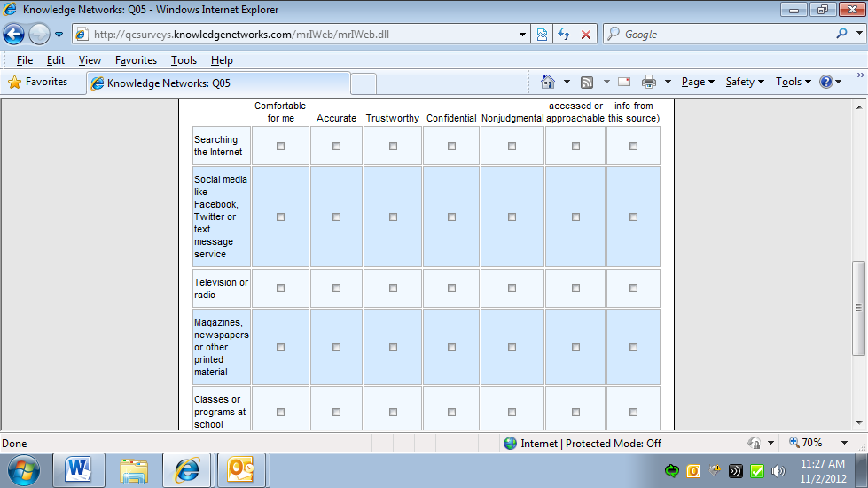Click the Forward navigation arrow

click(x=39, y=35)
